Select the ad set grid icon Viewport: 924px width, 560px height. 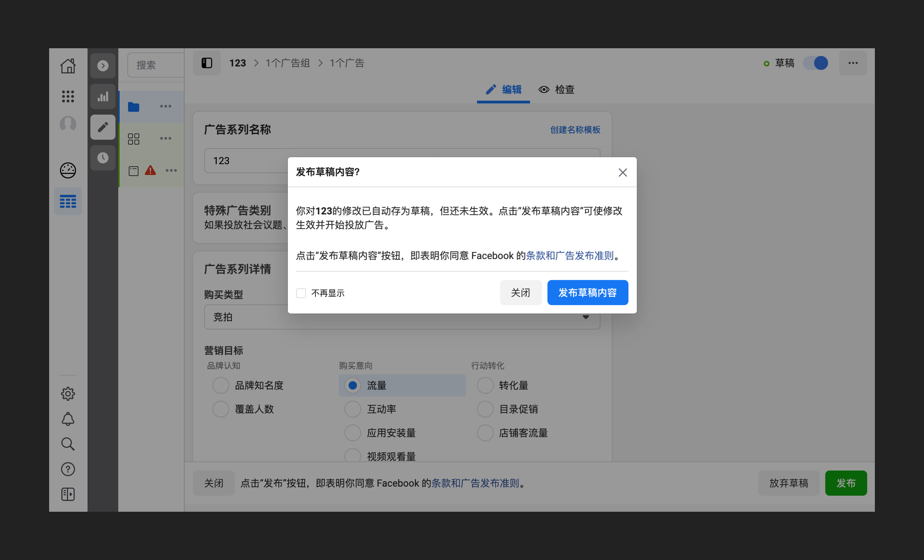[134, 139]
